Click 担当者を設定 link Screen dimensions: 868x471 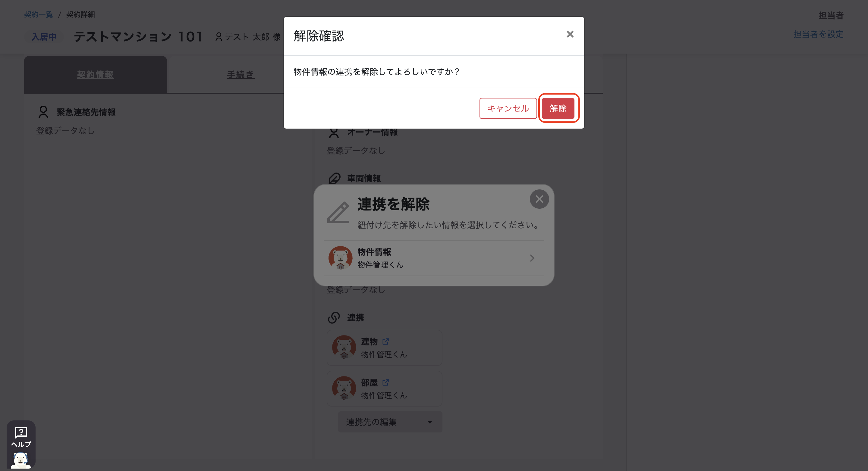point(818,34)
